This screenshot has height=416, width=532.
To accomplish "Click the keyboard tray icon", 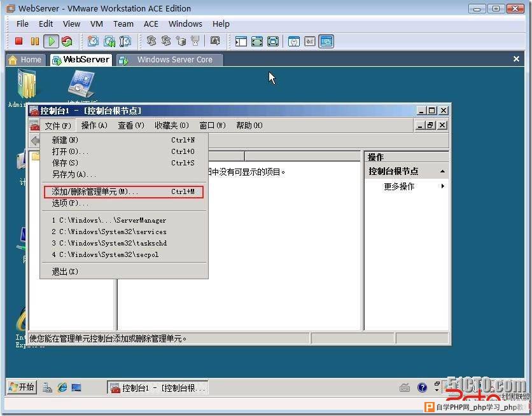I will [405, 387].
